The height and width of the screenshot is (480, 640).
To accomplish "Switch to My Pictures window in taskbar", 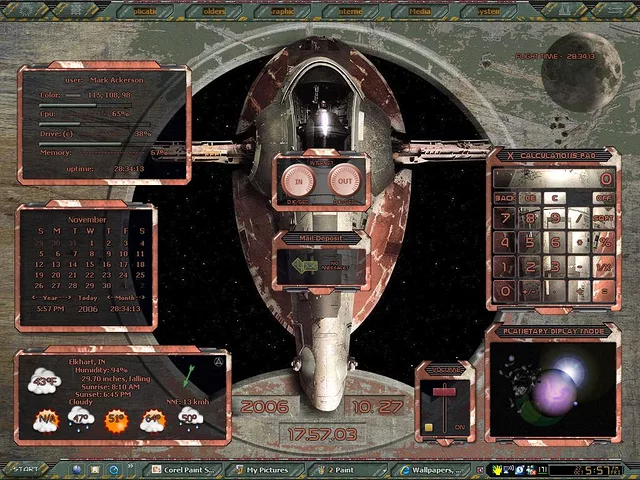I will tap(265, 468).
